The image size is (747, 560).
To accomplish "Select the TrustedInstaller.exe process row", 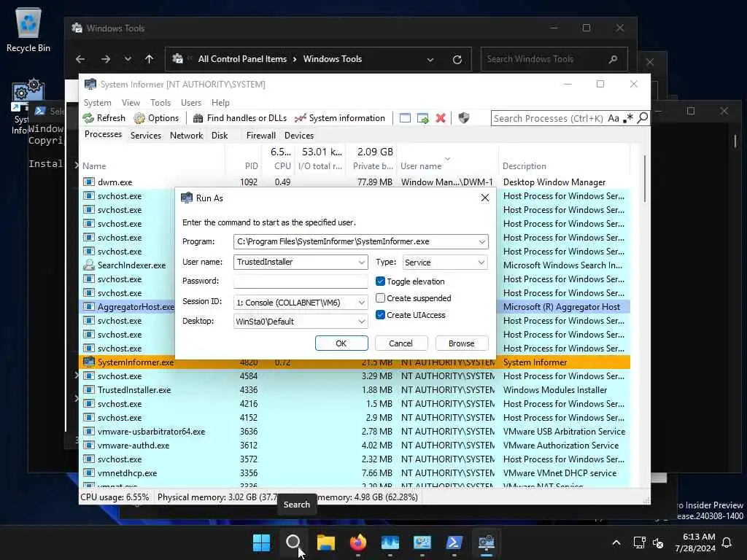I will [x=355, y=390].
